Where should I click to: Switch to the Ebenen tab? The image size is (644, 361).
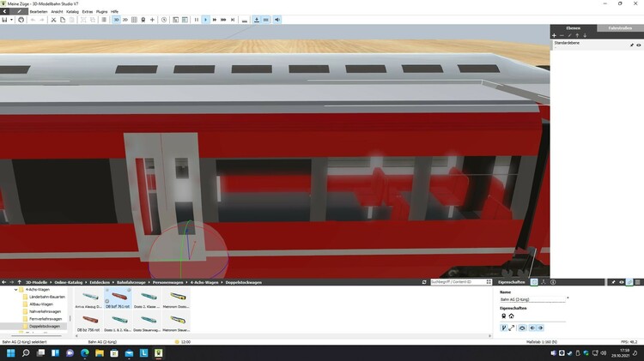point(573,28)
